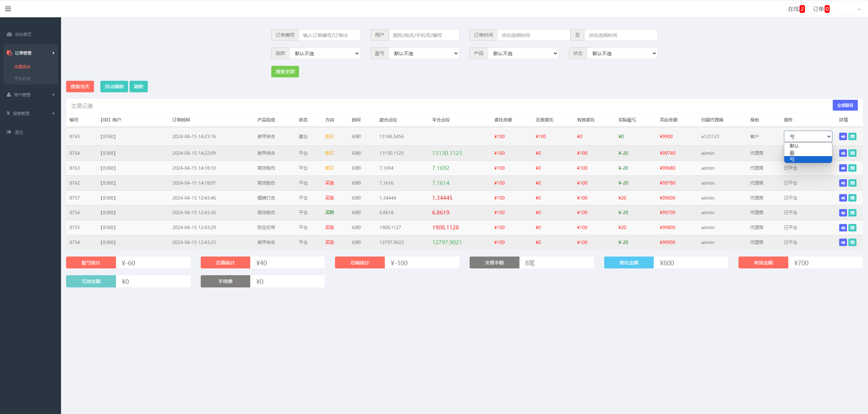Open the 平仓日志 submenu item
868x414 pixels.
(x=22, y=78)
